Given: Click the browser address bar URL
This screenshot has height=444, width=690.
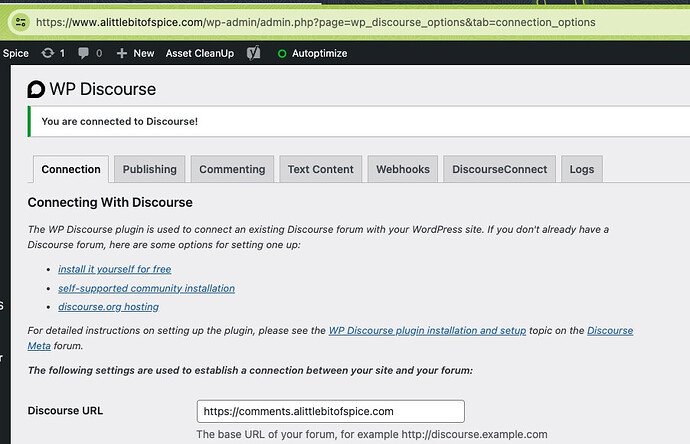Looking at the screenshot, I should point(316,22).
